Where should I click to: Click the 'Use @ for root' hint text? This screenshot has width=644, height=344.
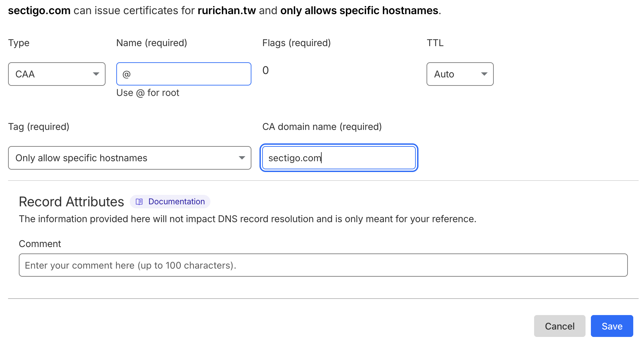coord(148,93)
